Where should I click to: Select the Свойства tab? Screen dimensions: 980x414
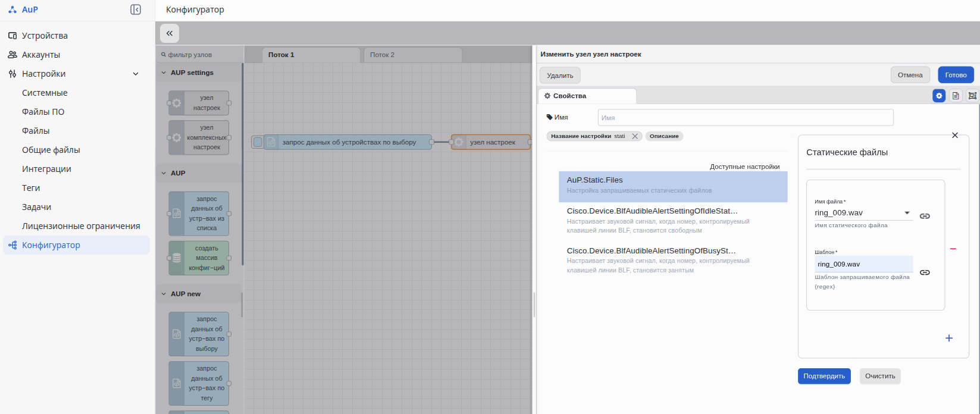(587, 96)
